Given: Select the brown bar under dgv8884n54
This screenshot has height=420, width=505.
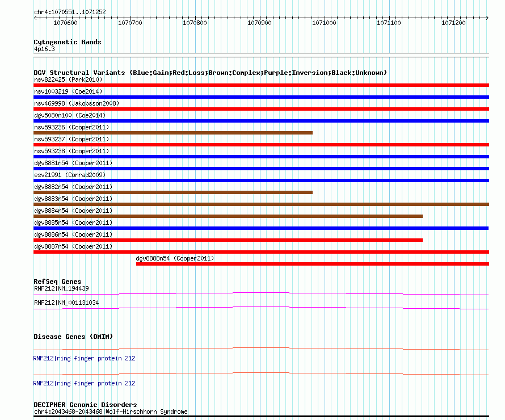Looking at the screenshot, I should click(x=228, y=216).
